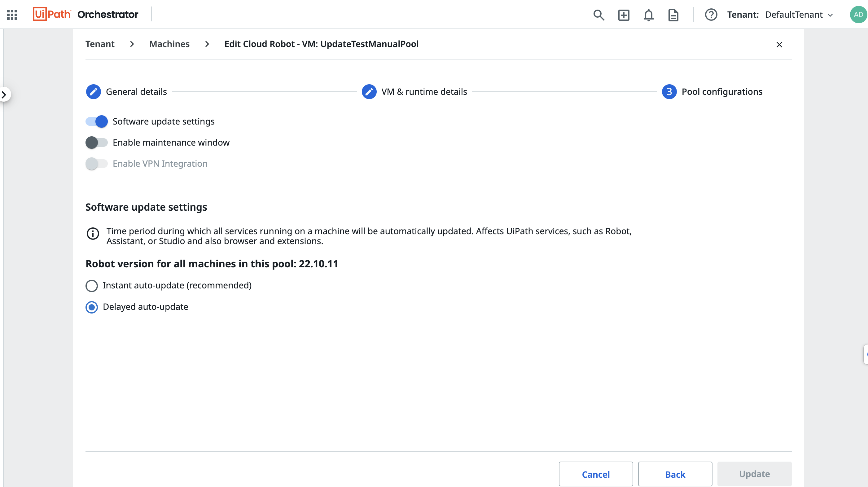Click the Back button

pos(675,474)
